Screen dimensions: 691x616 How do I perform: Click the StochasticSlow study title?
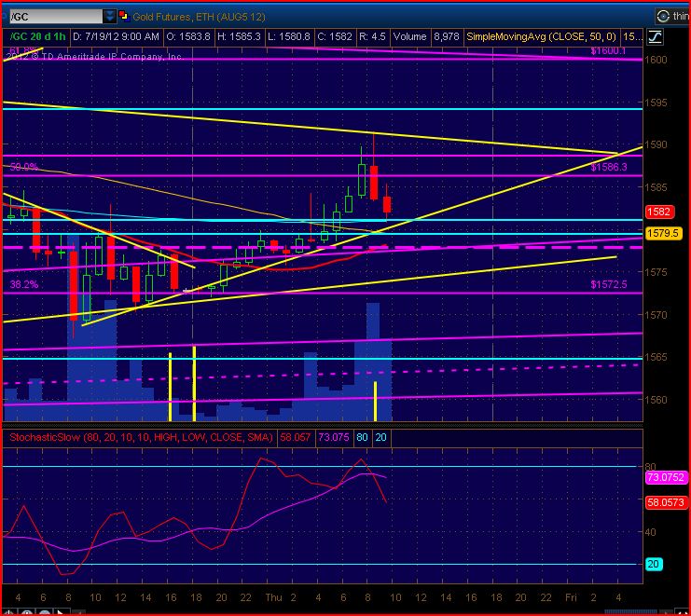141,437
